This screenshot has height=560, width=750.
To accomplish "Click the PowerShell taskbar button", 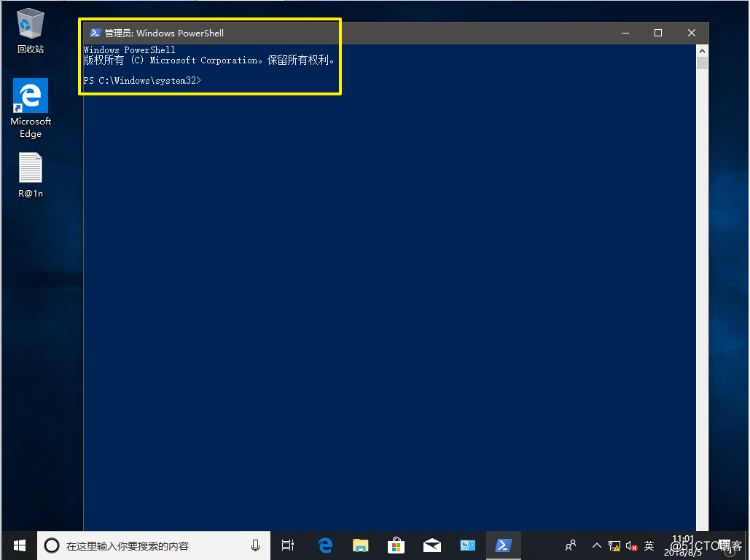I will pos(503,545).
